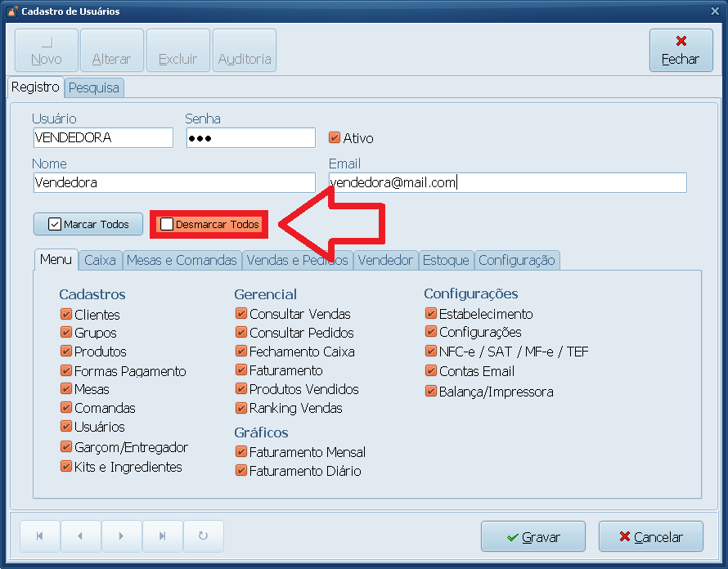The image size is (728, 569).
Task: Open the Mesas e Comandas tab
Action: pos(182,260)
